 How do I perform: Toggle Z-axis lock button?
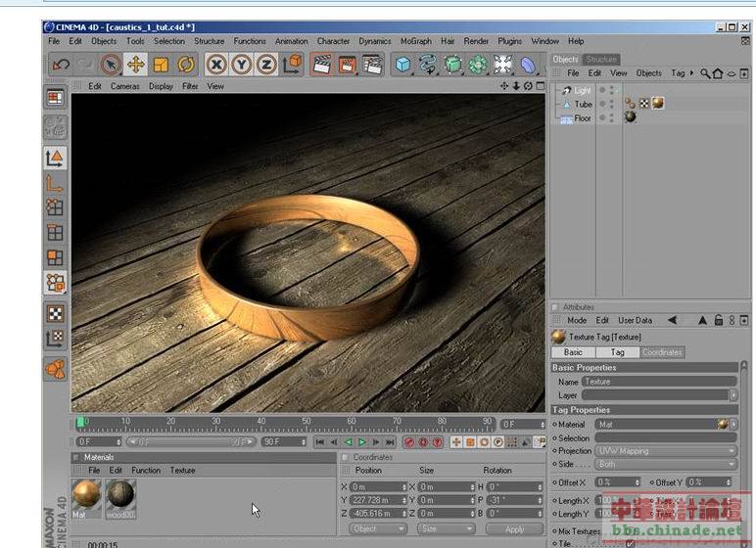[x=265, y=65]
